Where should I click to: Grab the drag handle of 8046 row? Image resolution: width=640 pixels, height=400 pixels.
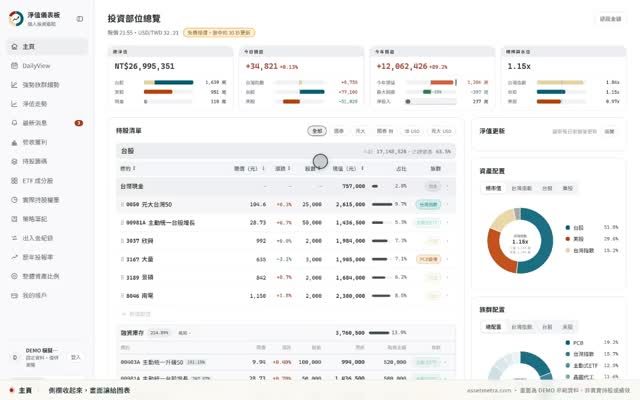(122, 296)
